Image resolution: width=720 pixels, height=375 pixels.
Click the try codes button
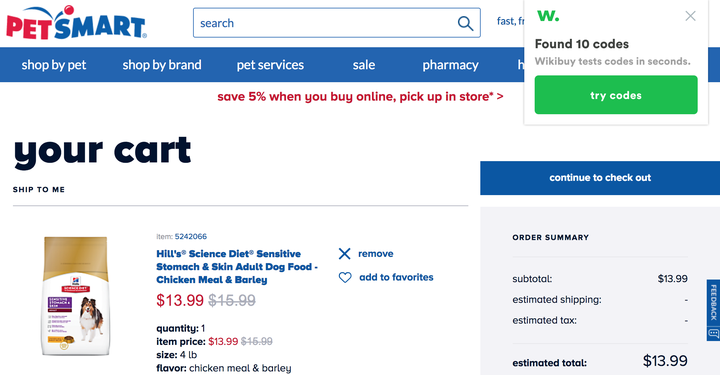pos(616,95)
